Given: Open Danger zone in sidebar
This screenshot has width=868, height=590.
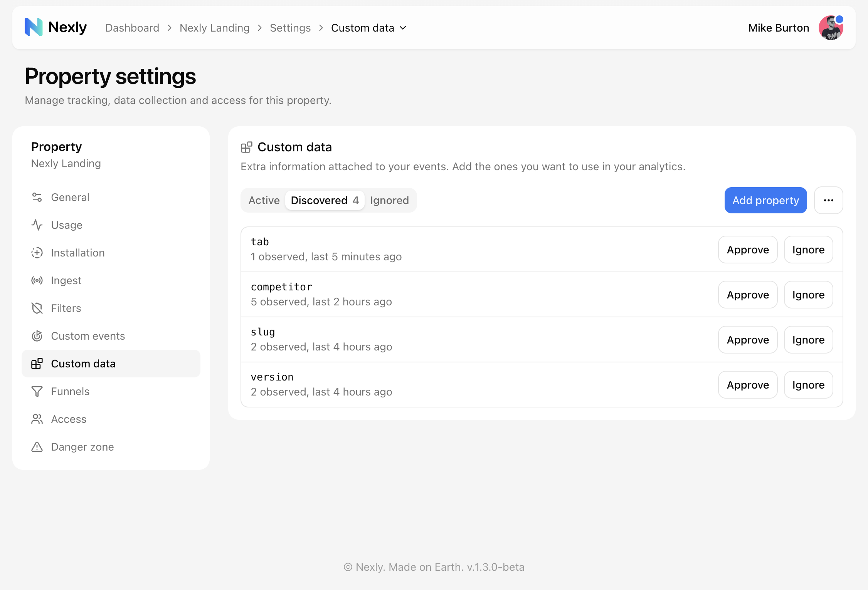Looking at the screenshot, I should point(111,447).
